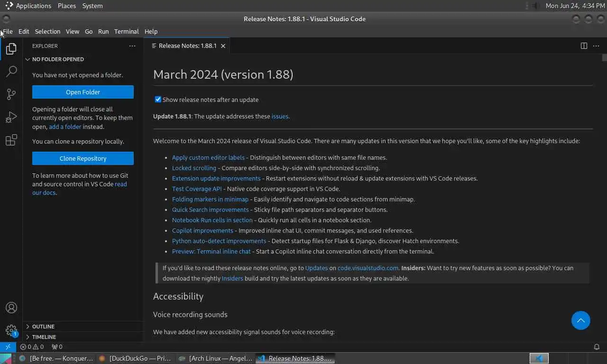
Task: Open the Accounts icon in activity bar
Action: pos(11,308)
